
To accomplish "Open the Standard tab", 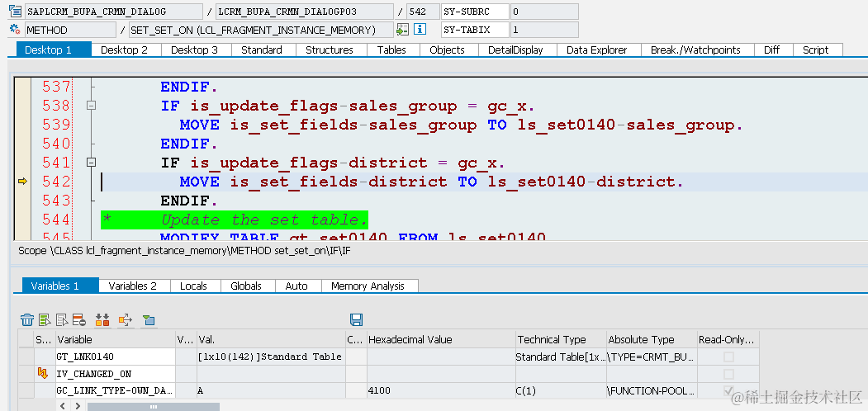I will 263,50.
